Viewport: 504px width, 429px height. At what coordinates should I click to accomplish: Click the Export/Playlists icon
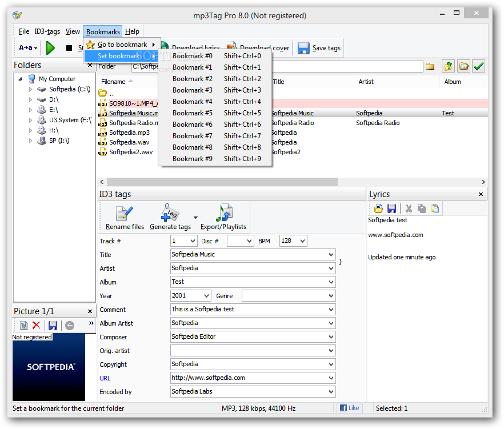pos(224,213)
